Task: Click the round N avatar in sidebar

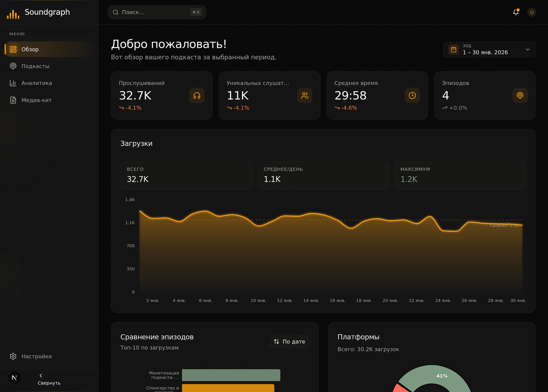Action: click(14, 377)
